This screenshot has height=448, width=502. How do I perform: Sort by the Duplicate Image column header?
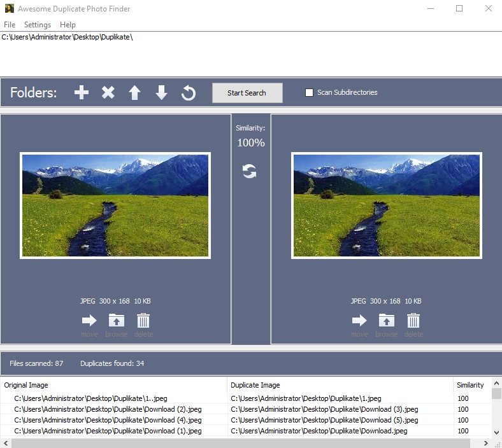[x=340, y=385]
